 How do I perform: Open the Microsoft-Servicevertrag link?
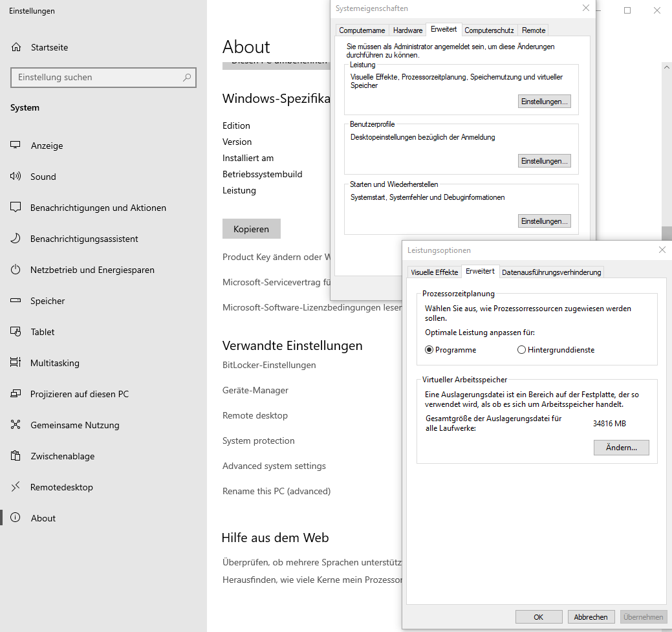coord(276,282)
